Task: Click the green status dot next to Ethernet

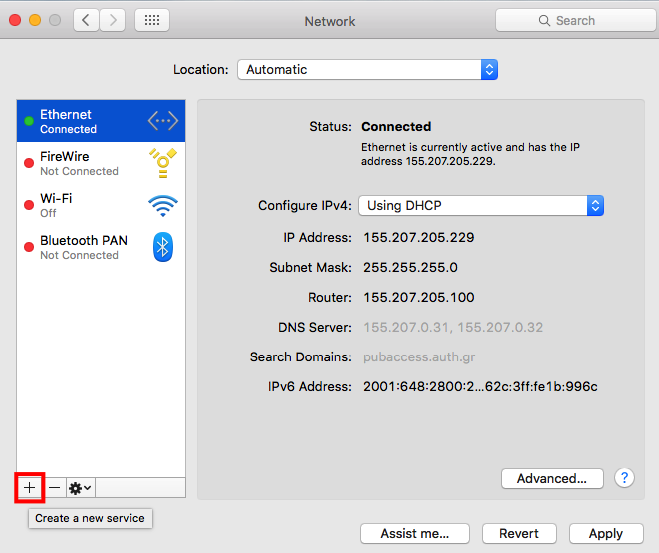Action: tap(29, 121)
